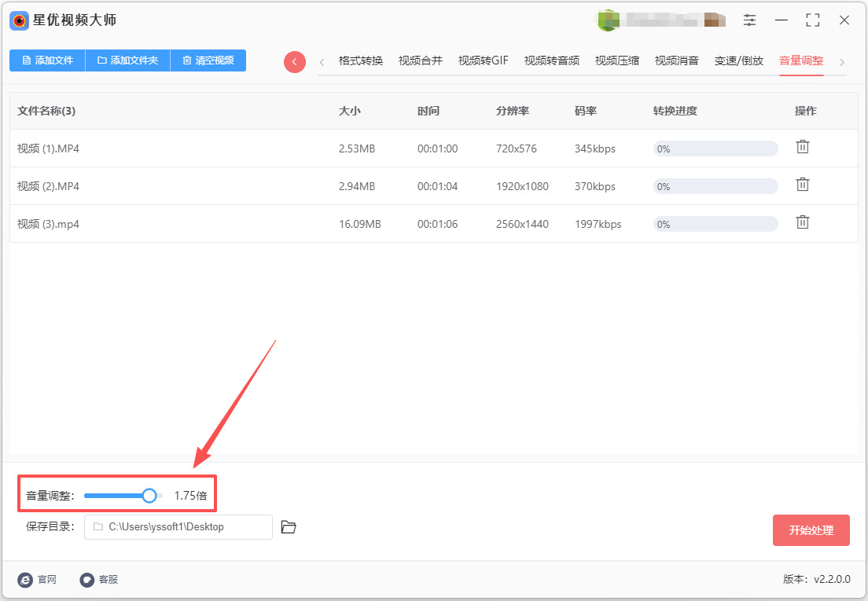Select file name 视频 (2).MP4
This screenshot has width=868, height=601.
pos(48,186)
